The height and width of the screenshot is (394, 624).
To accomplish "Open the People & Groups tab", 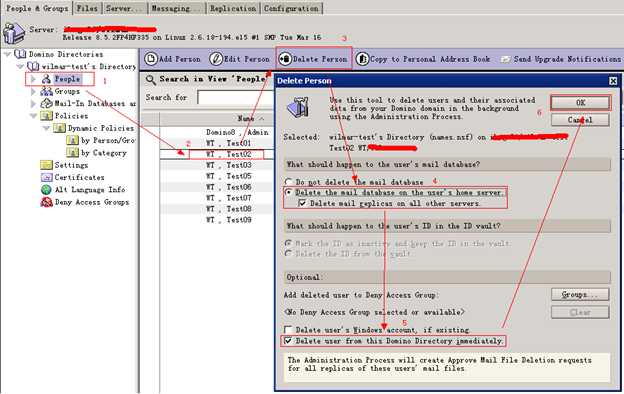I will 37,8.
